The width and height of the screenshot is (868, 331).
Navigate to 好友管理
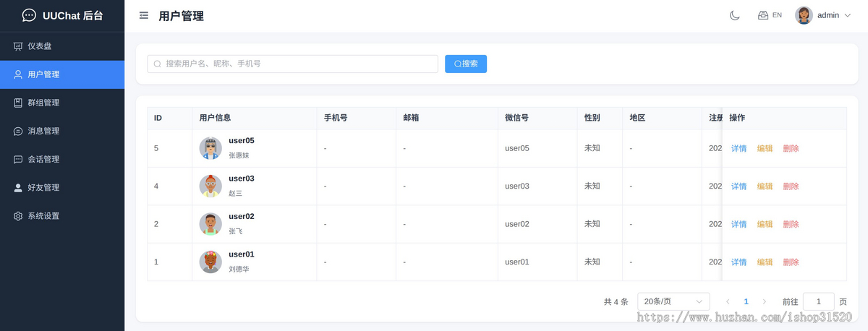[62, 187]
